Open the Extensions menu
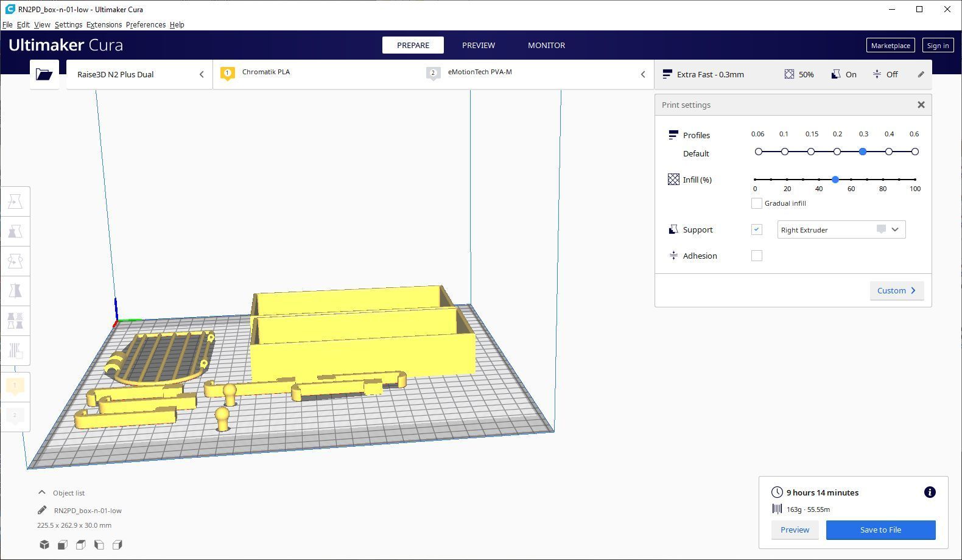Image resolution: width=962 pixels, height=560 pixels. (104, 25)
